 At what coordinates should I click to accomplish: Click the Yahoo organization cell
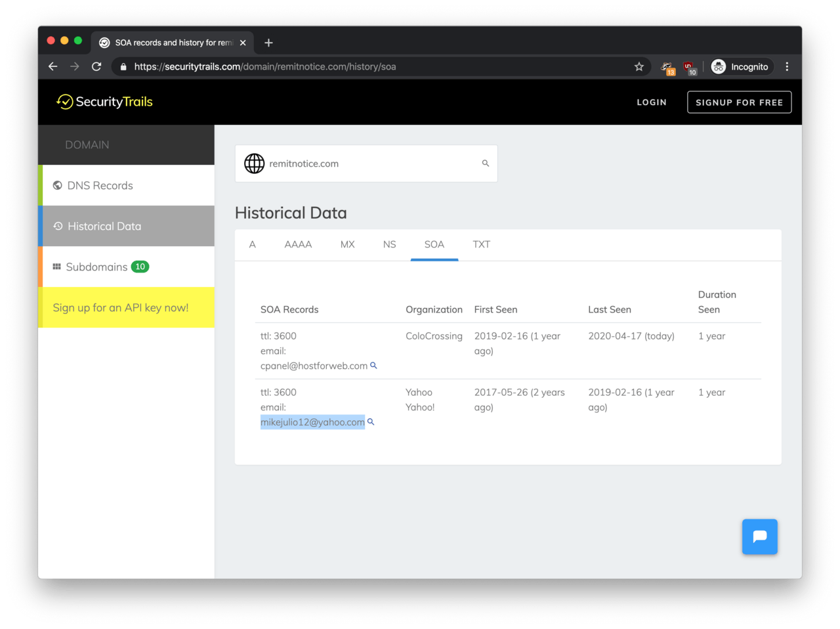[x=420, y=400]
